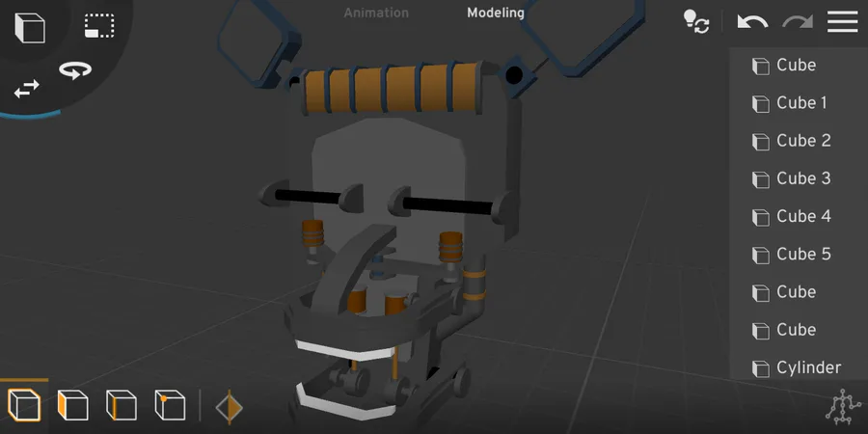
Task: Tap the orange diamond mirror icon
Action: [230, 407]
